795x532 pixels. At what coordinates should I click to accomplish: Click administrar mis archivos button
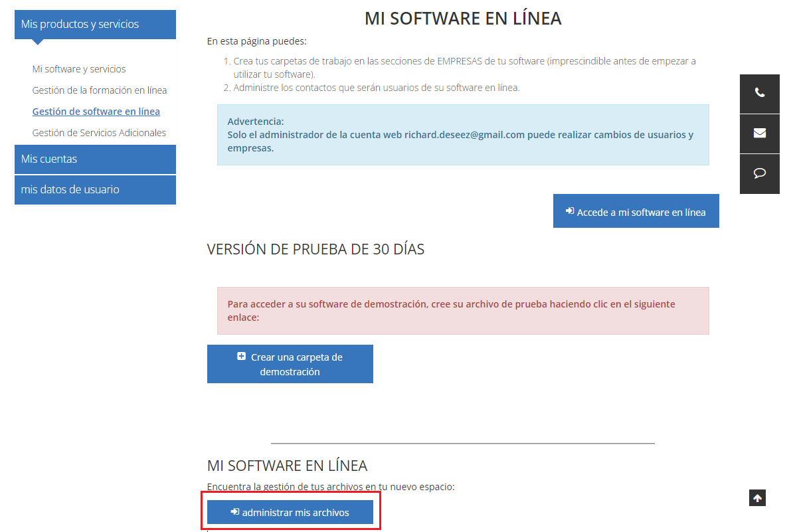(290, 512)
